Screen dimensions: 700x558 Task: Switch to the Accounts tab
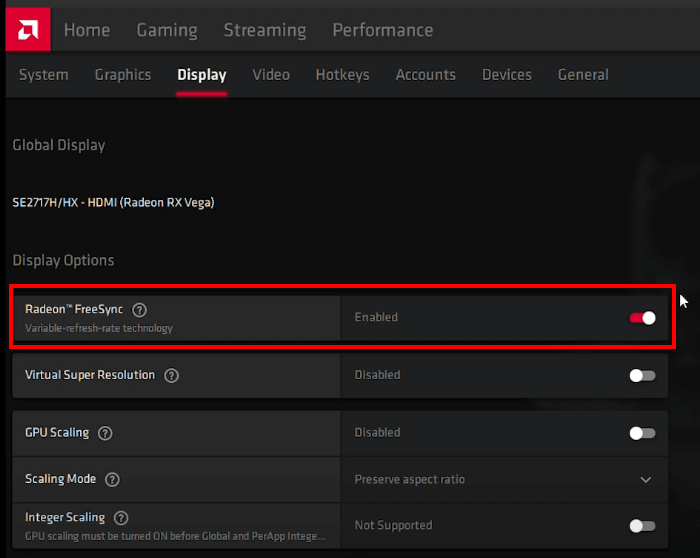(x=425, y=75)
